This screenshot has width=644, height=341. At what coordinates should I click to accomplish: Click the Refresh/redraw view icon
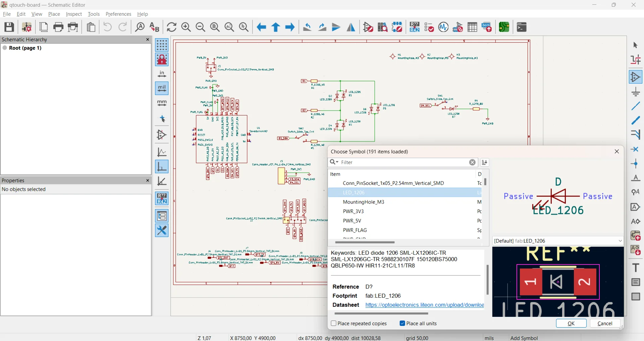click(172, 27)
